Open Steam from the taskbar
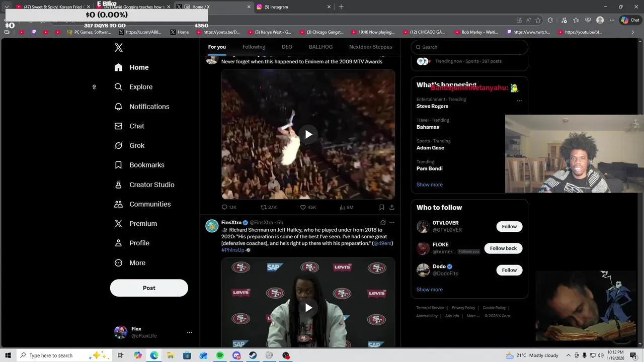Image resolution: width=644 pixels, height=362 pixels. (x=253, y=355)
